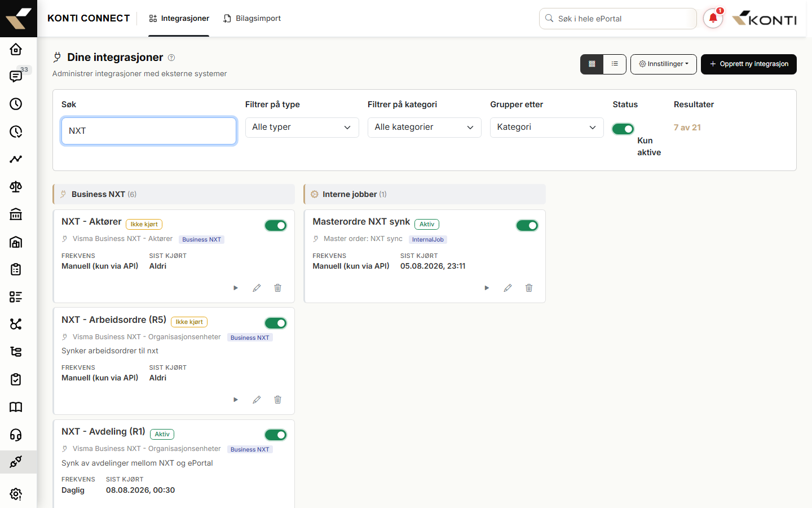Click the 7 av 21 results count
This screenshot has width=812, height=508.
pyautogui.click(x=687, y=128)
